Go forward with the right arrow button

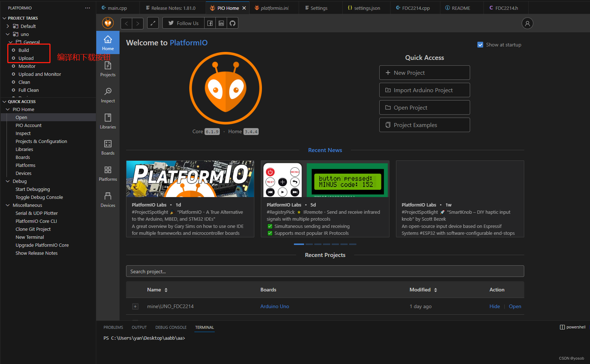click(x=138, y=23)
